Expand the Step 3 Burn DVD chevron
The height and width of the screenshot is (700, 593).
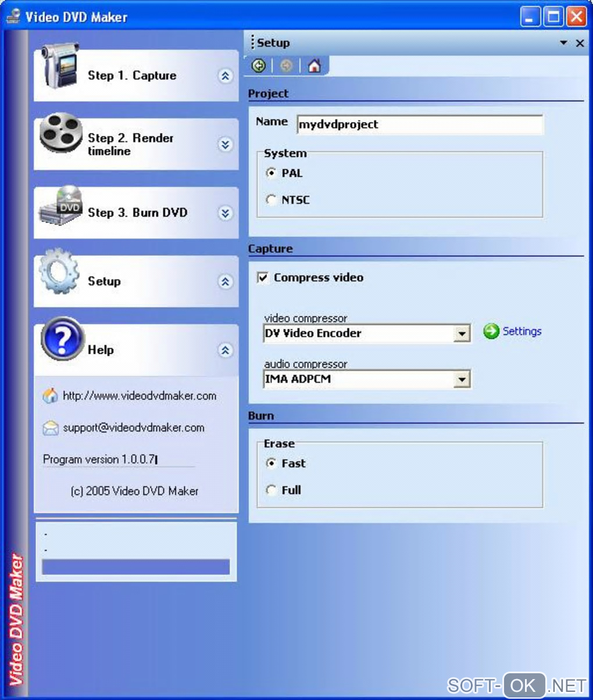[x=226, y=213]
